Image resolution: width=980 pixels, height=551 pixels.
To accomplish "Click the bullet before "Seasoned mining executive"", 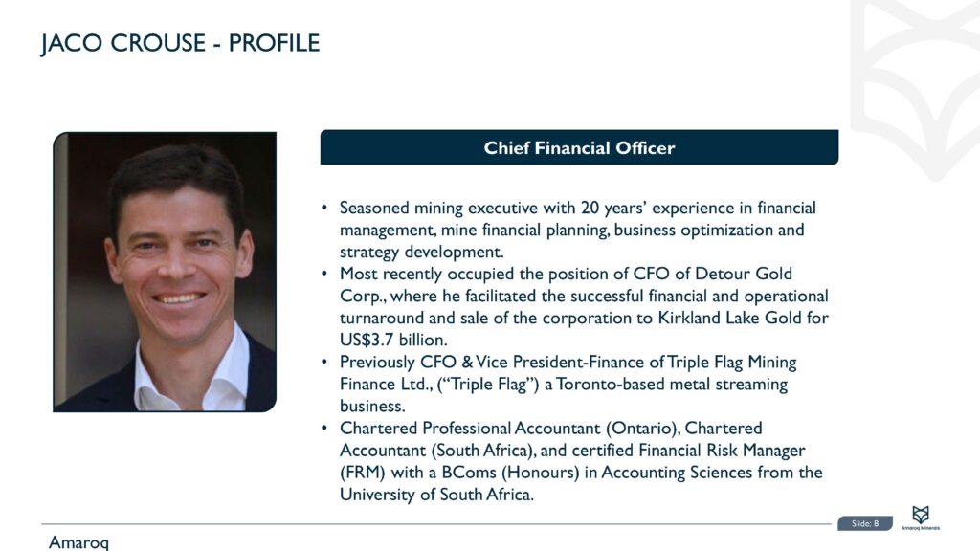I will pos(325,208).
